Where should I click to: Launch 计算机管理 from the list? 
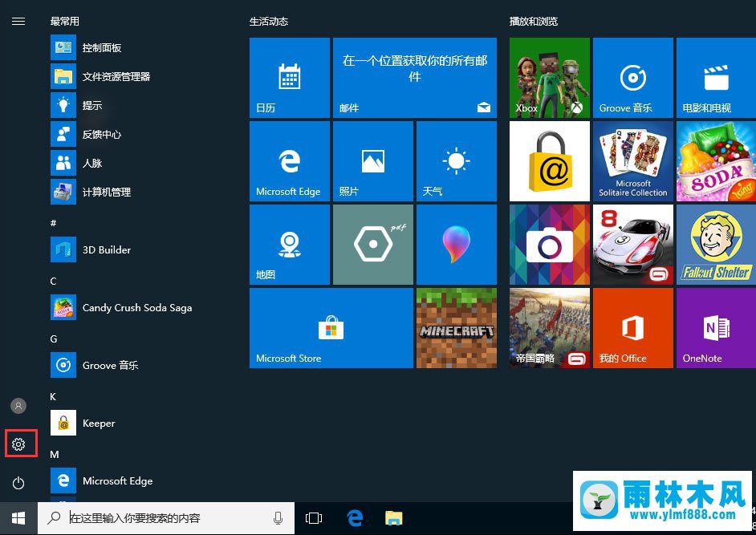[x=91, y=192]
